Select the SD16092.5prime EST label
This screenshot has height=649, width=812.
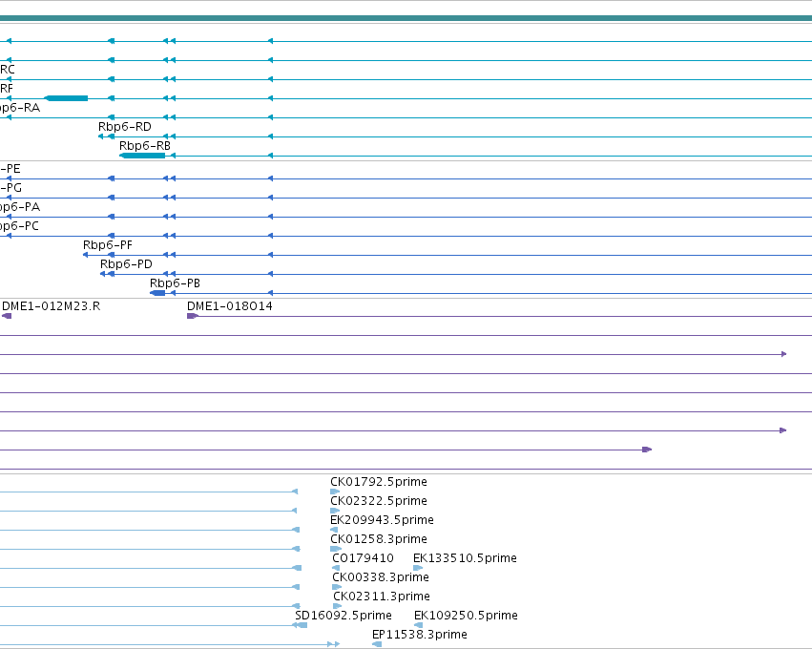(x=344, y=616)
